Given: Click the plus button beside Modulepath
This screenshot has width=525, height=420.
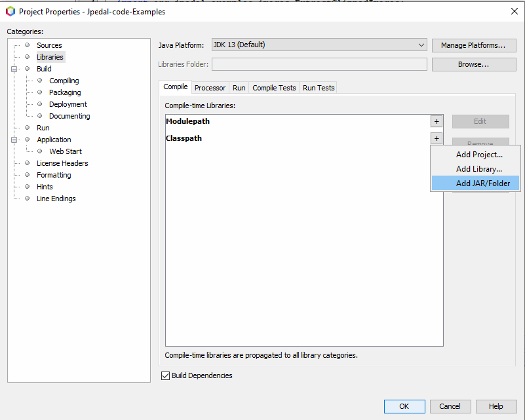Looking at the screenshot, I should click(437, 121).
